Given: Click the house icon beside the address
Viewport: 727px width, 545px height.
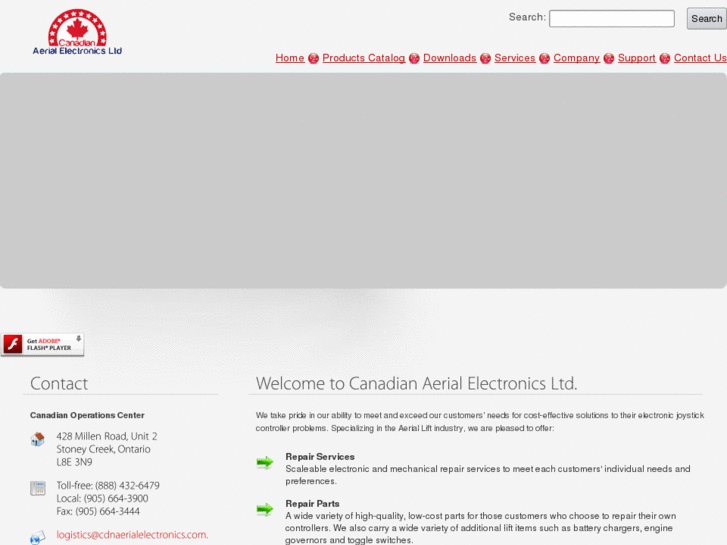Looking at the screenshot, I should coord(38,439).
